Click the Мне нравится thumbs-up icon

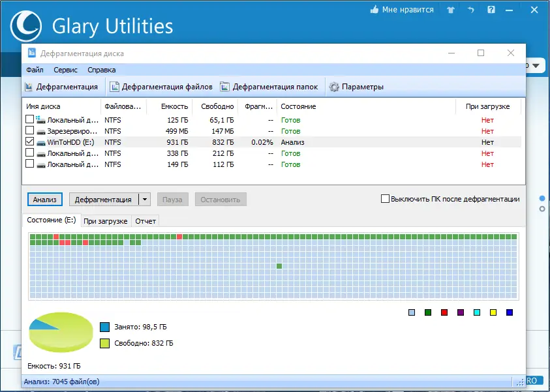click(374, 10)
